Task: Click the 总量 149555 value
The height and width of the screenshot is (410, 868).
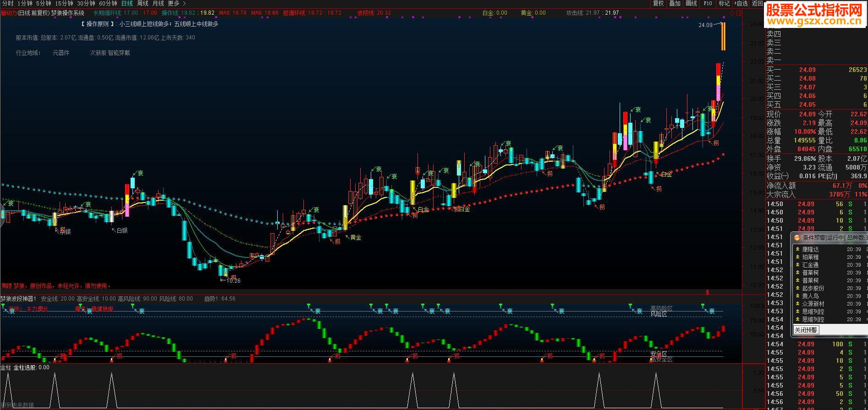Action: 804,141
